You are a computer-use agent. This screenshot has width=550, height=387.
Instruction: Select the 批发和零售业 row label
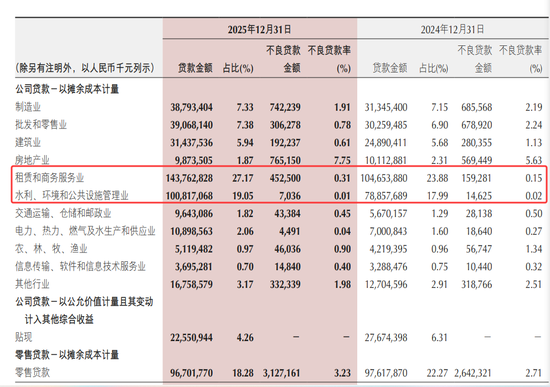click(41, 125)
